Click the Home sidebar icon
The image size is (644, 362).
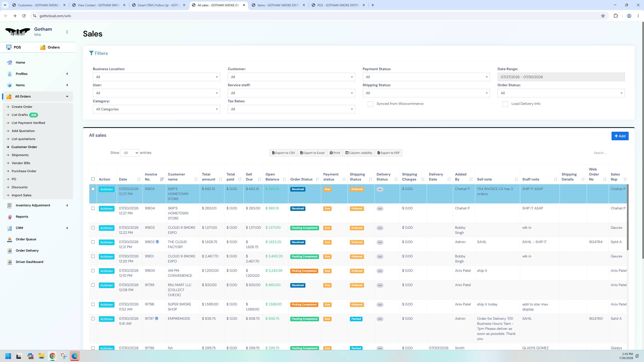10,63
